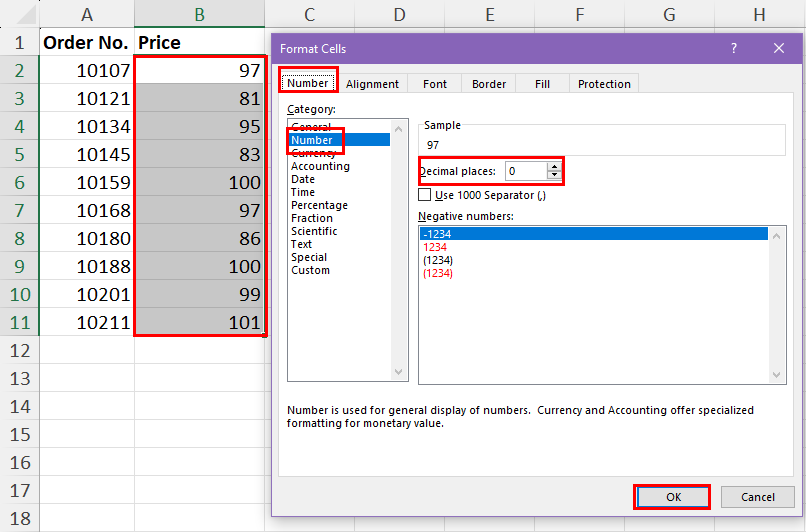Select row 12 header
This screenshot has height=532, width=806.
[x=20, y=351]
